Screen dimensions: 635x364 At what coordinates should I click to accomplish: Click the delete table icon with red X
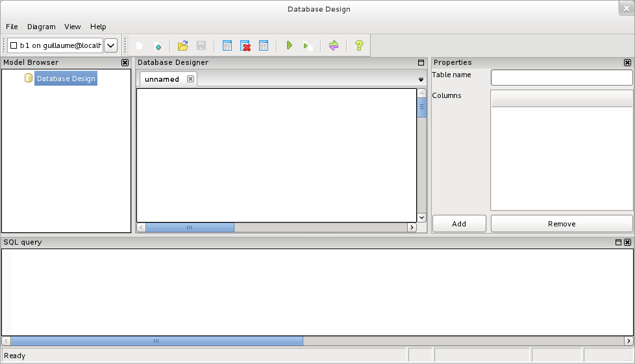[245, 46]
